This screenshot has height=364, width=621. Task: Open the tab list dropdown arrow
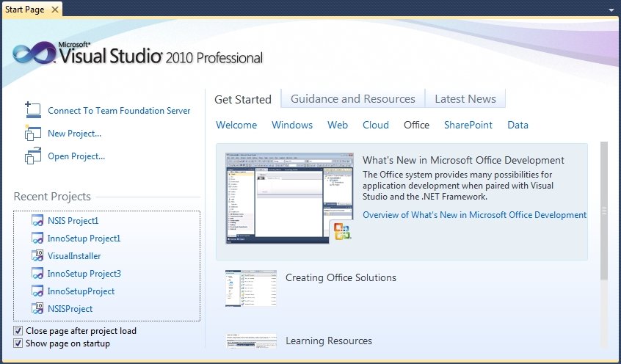pyautogui.click(x=611, y=10)
